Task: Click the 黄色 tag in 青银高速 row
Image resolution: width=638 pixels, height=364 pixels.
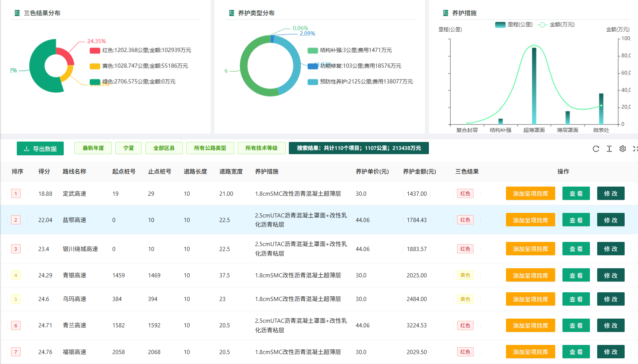Action: (x=465, y=275)
